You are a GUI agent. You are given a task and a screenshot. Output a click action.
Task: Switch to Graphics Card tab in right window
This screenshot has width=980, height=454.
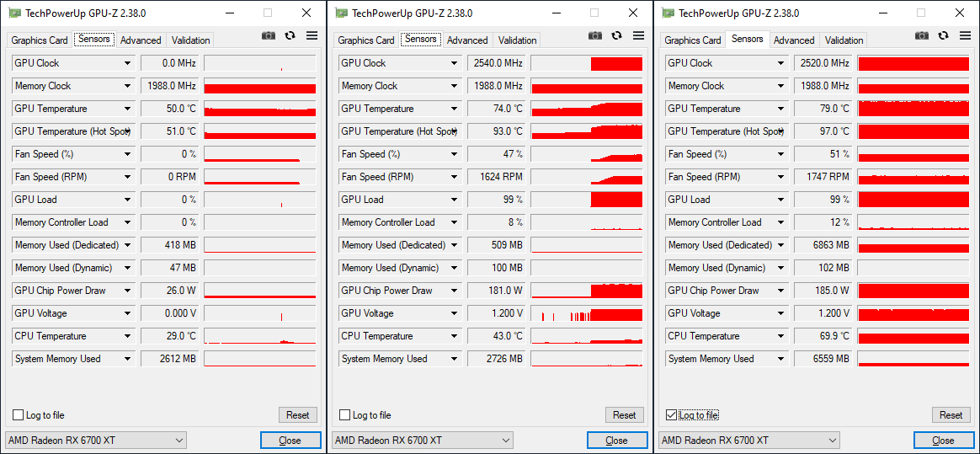(693, 40)
